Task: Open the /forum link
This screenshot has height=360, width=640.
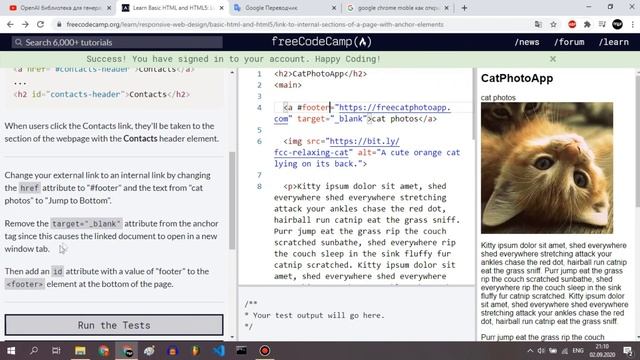Action: (x=569, y=42)
